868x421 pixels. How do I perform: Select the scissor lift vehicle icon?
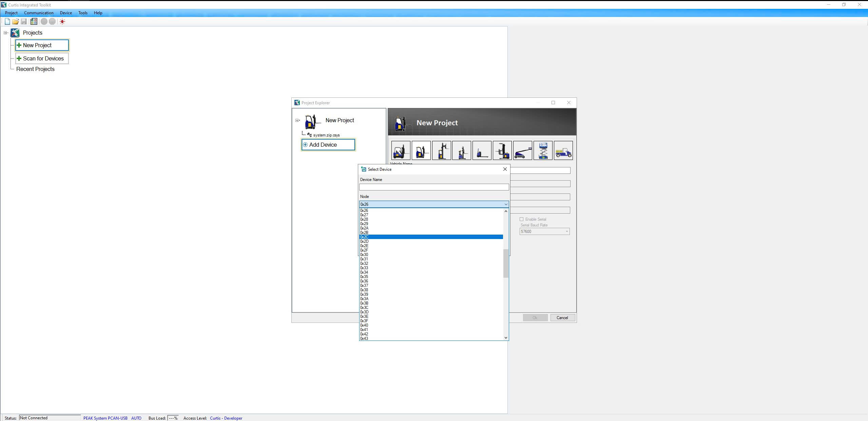pyautogui.click(x=543, y=150)
